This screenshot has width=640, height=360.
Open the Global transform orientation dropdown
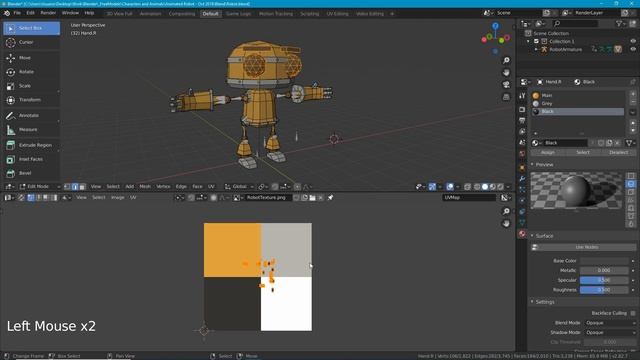(x=239, y=187)
